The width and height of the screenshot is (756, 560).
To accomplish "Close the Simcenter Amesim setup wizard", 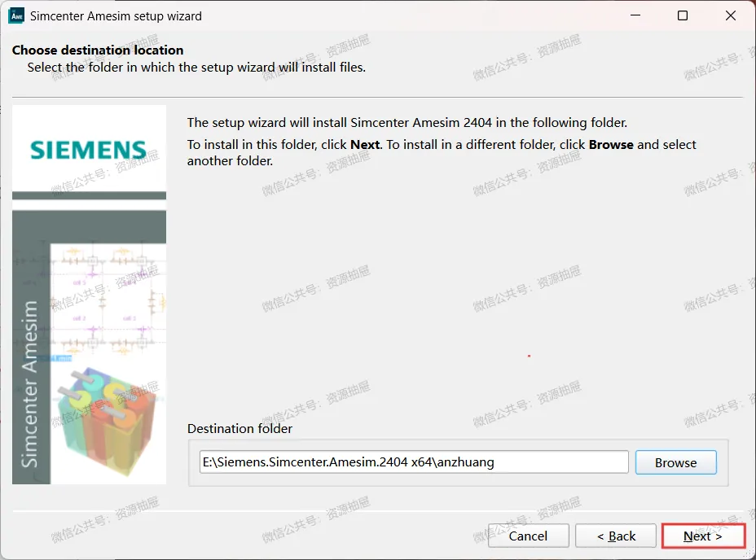I will coord(731,15).
